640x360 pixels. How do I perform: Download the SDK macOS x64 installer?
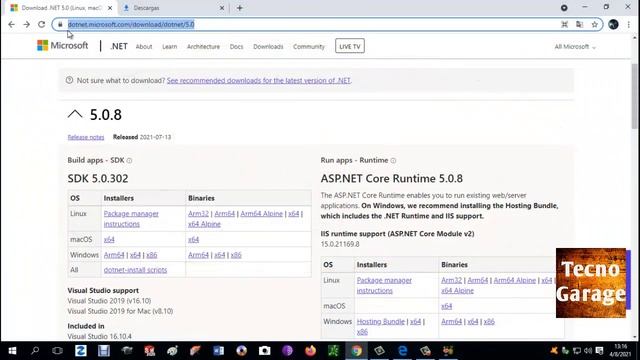tap(109, 240)
